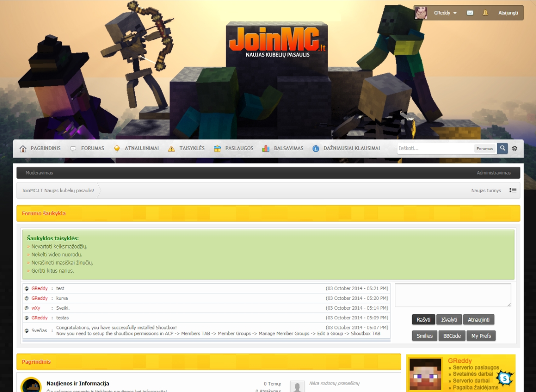
Task: Click GReddy username on the 'kurva' message
Action: point(40,298)
